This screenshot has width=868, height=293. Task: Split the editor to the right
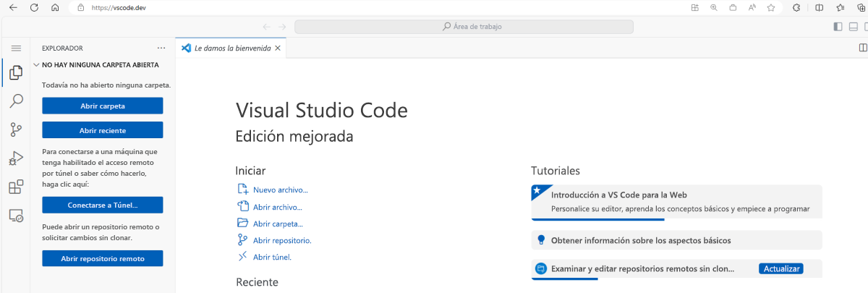click(x=862, y=48)
